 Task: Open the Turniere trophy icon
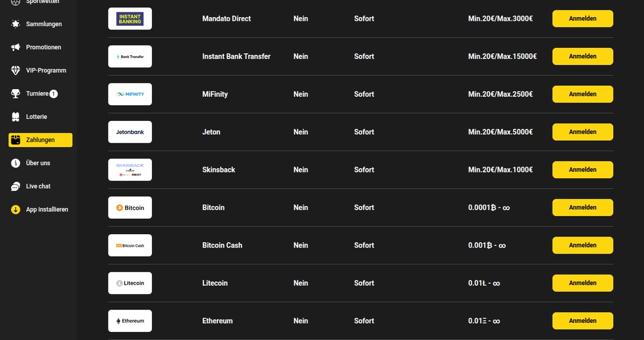pos(16,93)
